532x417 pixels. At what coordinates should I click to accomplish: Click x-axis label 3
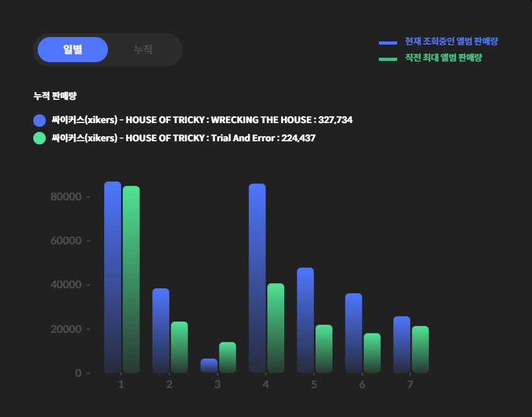218,384
